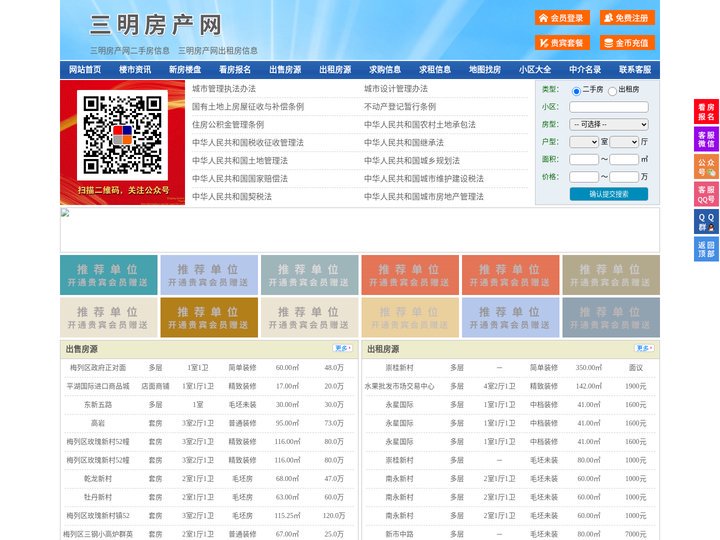Image resolution: width=720 pixels, height=540 pixels.
Task: Focus the 小区 text input field
Action: [609, 107]
